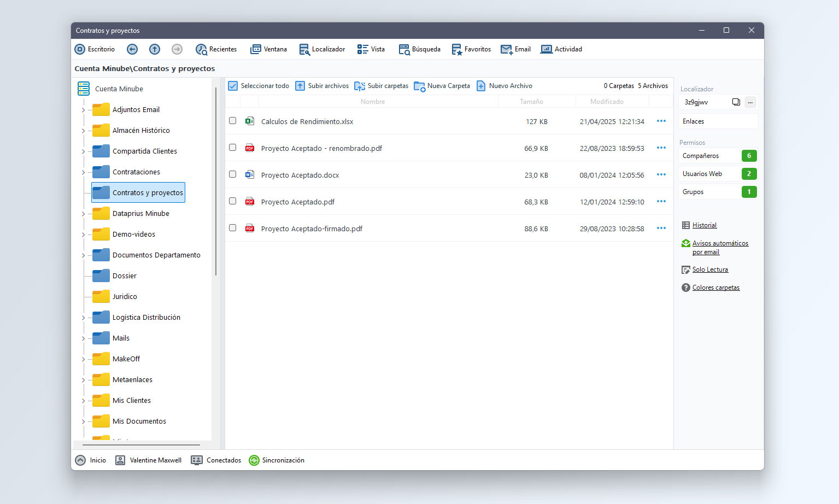This screenshot has width=839, height=504.
Task: Open Recientes recent items
Action: point(216,49)
